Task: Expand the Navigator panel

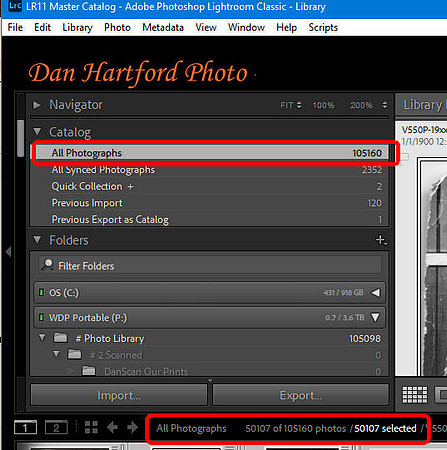Action: (37, 105)
